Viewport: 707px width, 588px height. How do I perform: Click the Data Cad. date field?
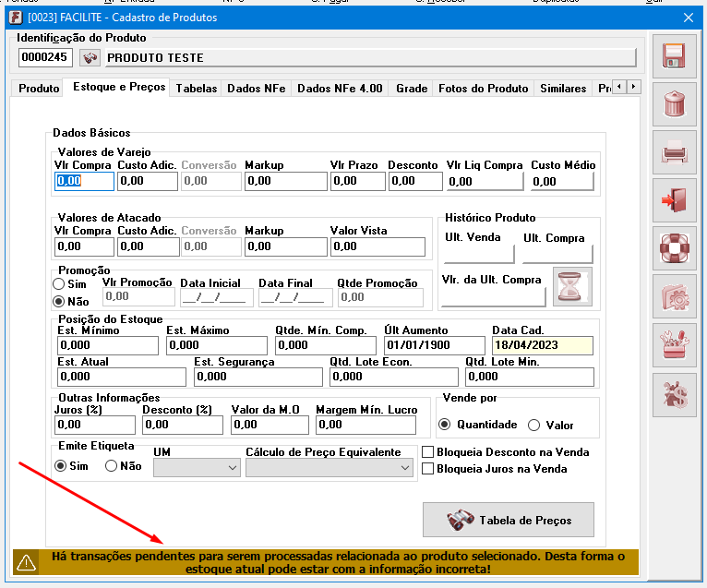click(x=543, y=345)
